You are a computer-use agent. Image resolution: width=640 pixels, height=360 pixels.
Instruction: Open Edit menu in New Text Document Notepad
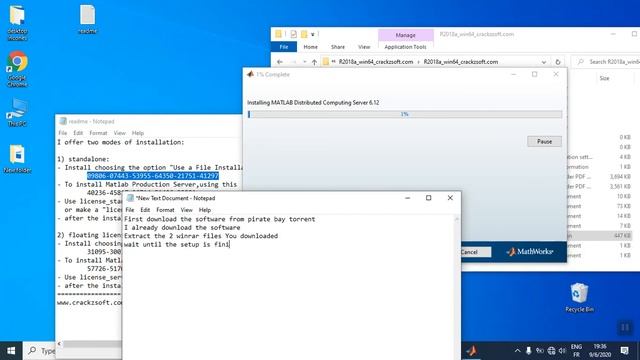pyautogui.click(x=145, y=210)
